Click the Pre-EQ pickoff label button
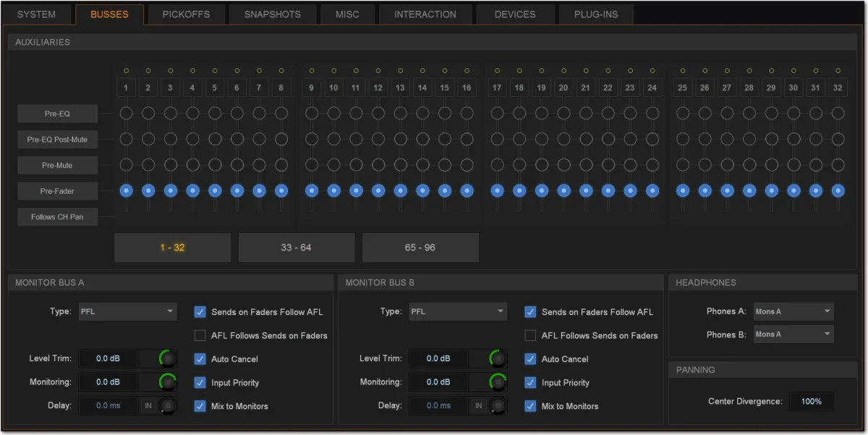This screenshot has height=435, width=868. coord(57,114)
